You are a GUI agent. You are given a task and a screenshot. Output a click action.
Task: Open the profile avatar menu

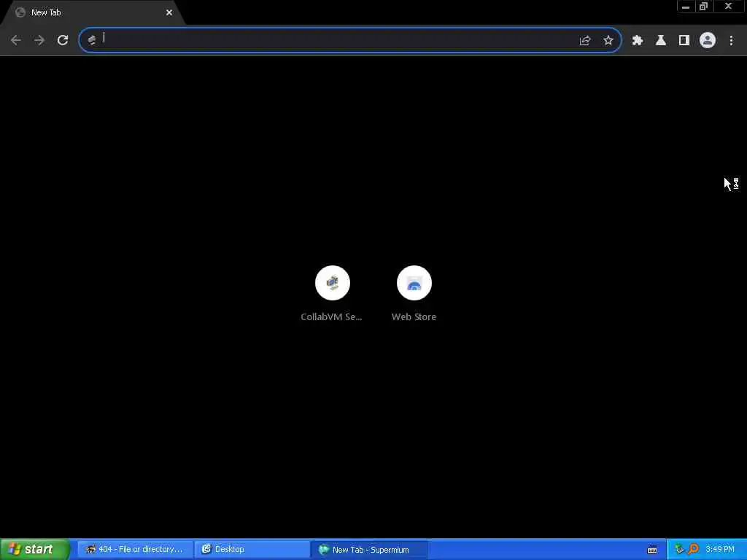pyautogui.click(x=708, y=41)
